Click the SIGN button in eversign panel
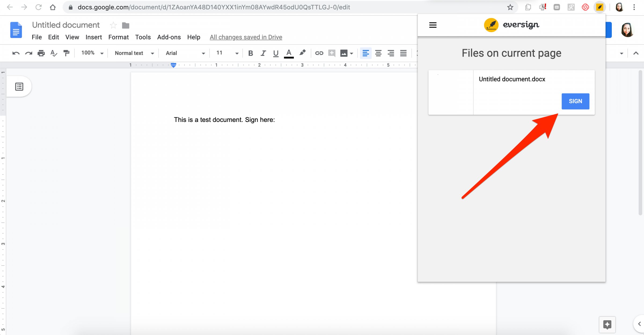 tap(575, 101)
